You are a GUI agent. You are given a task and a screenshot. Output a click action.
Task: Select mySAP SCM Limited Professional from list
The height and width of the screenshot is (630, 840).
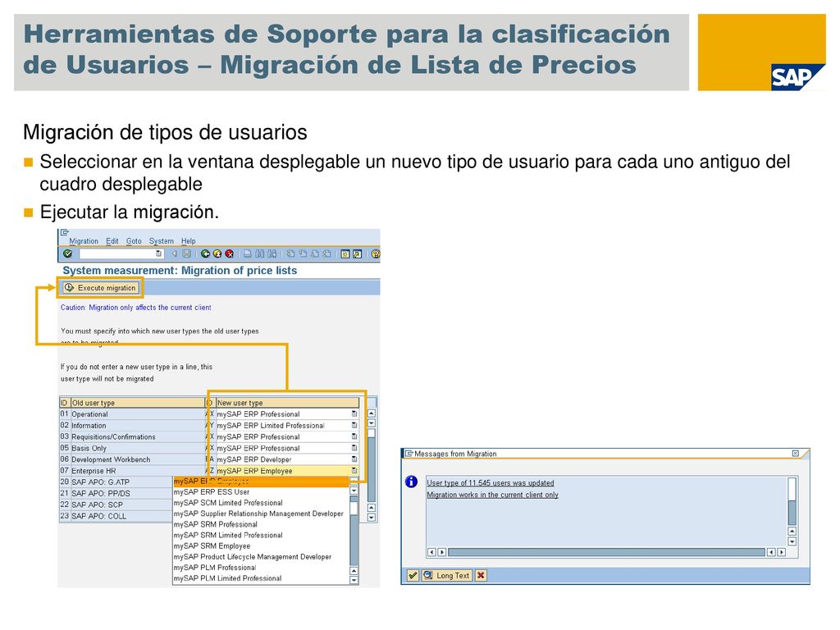pyautogui.click(x=261, y=503)
